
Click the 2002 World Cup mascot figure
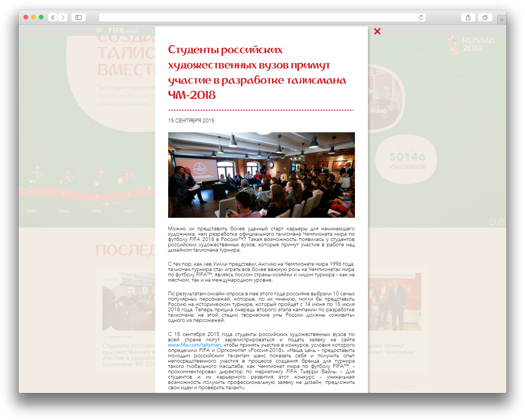(130, 176)
